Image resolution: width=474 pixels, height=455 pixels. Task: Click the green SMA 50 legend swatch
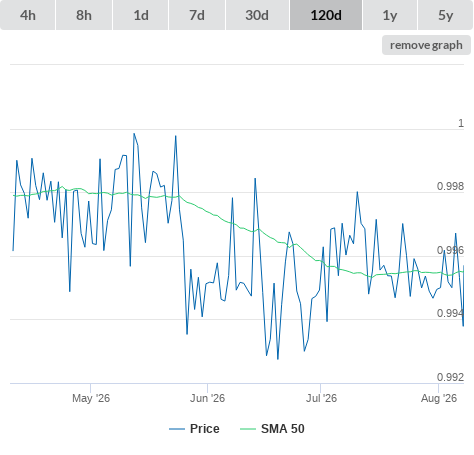[248, 429]
